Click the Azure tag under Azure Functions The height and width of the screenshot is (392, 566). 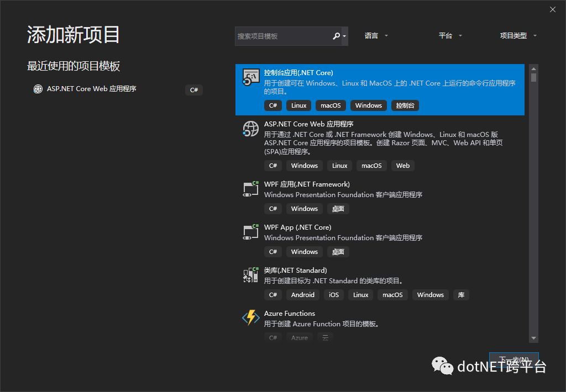(x=300, y=337)
